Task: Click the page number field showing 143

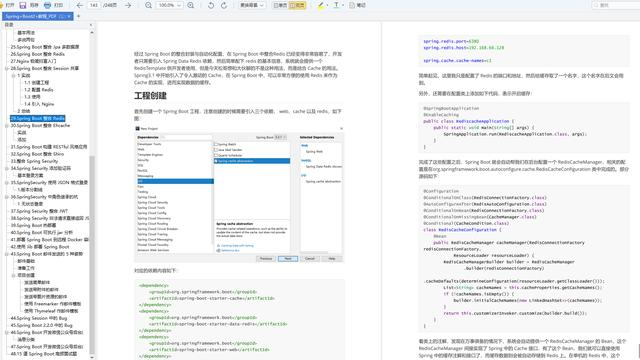Action: (x=94, y=5)
